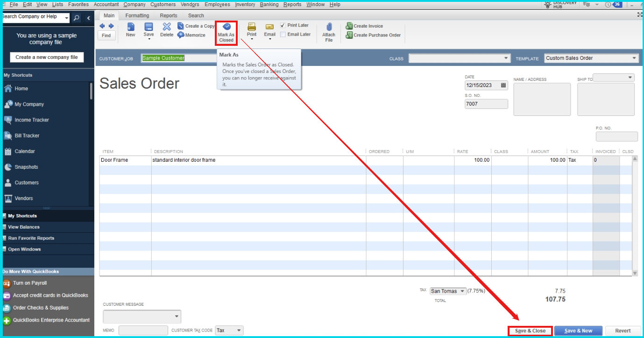Click the Memo input field
The height and width of the screenshot is (338, 644).
pyautogui.click(x=143, y=331)
